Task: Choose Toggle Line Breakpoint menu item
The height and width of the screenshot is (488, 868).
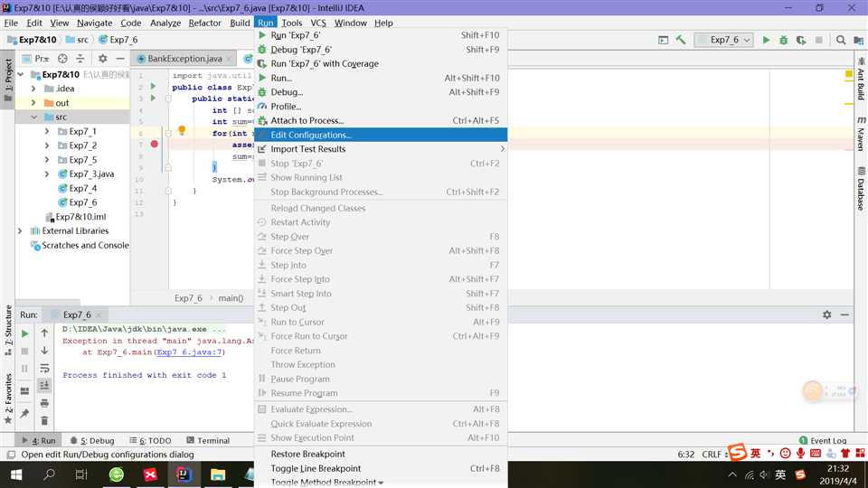Action: (x=381, y=468)
